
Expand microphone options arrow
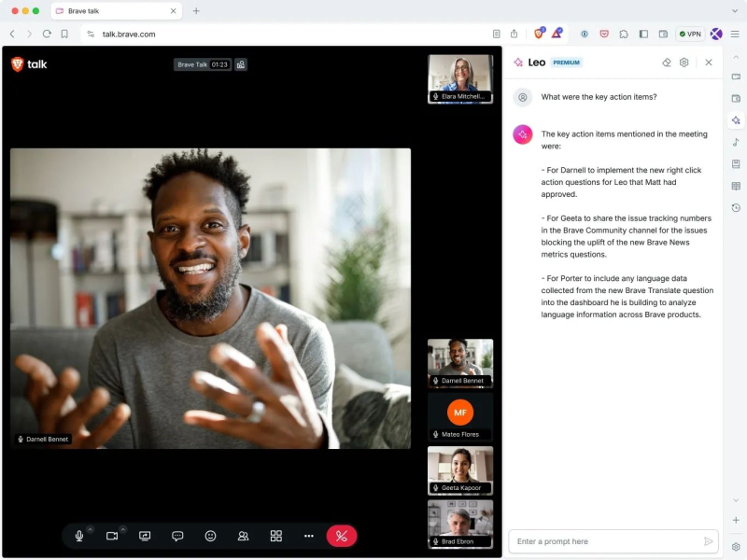click(91, 529)
